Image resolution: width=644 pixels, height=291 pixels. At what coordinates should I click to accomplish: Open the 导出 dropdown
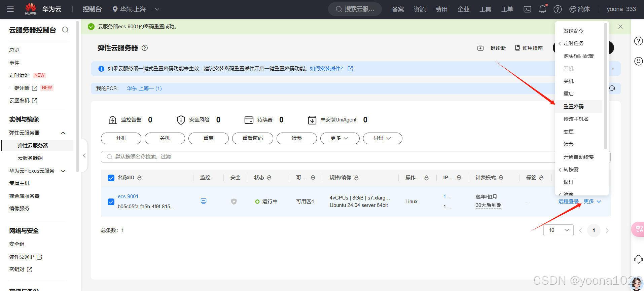[x=383, y=138]
